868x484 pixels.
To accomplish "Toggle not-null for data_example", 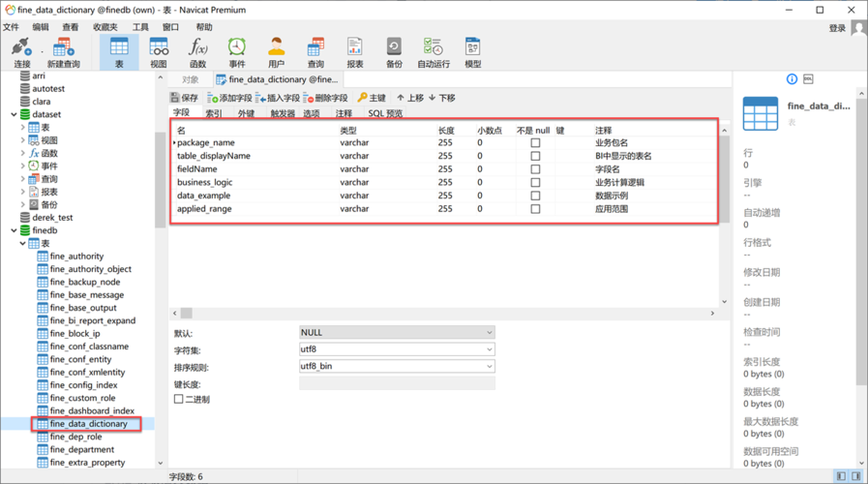I will click(x=535, y=197).
